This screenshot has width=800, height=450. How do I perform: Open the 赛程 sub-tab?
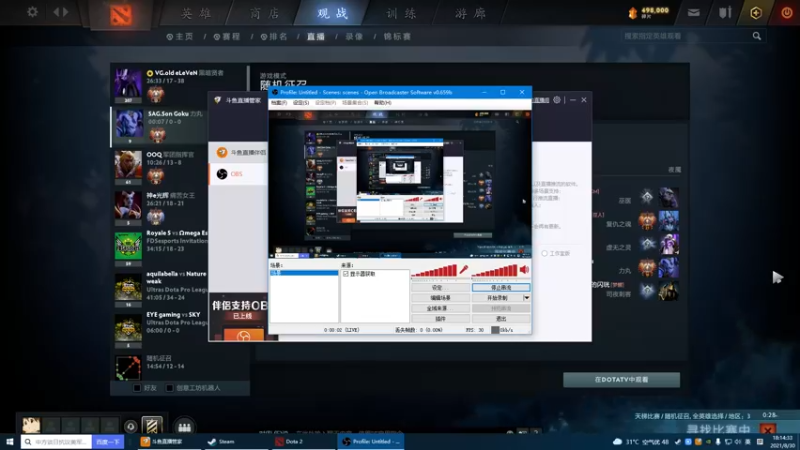click(227, 37)
